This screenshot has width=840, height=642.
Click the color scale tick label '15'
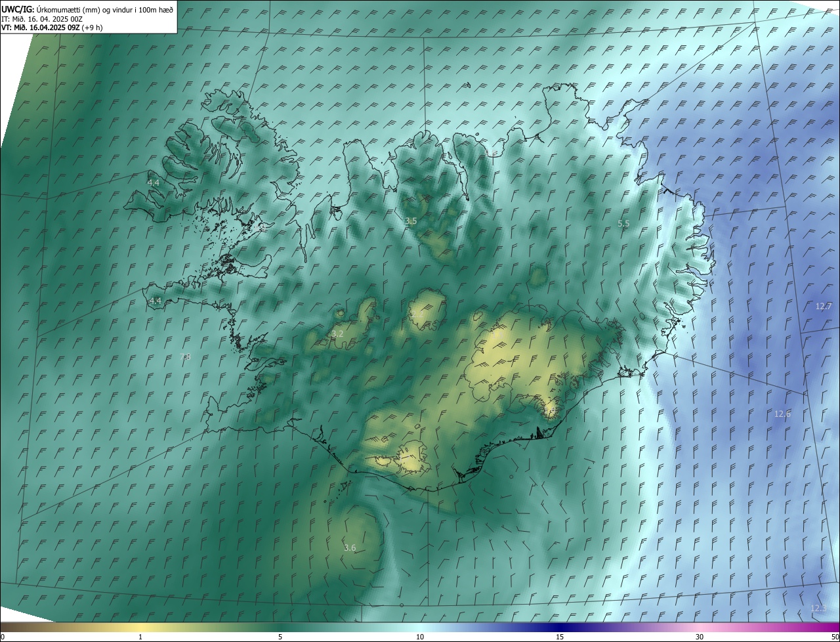(560, 637)
